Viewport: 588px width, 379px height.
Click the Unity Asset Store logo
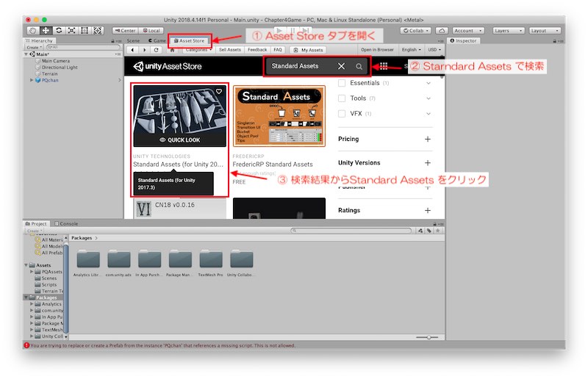coord(168,66)
